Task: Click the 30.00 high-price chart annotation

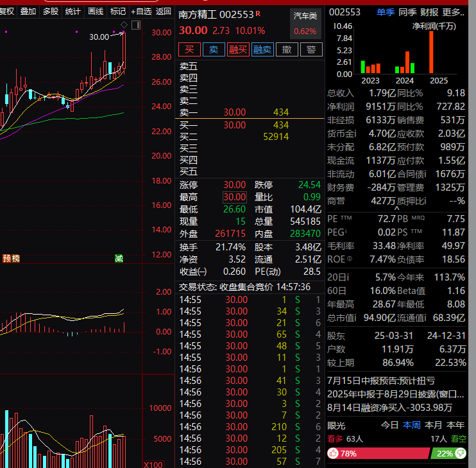Action: [99, 37]
